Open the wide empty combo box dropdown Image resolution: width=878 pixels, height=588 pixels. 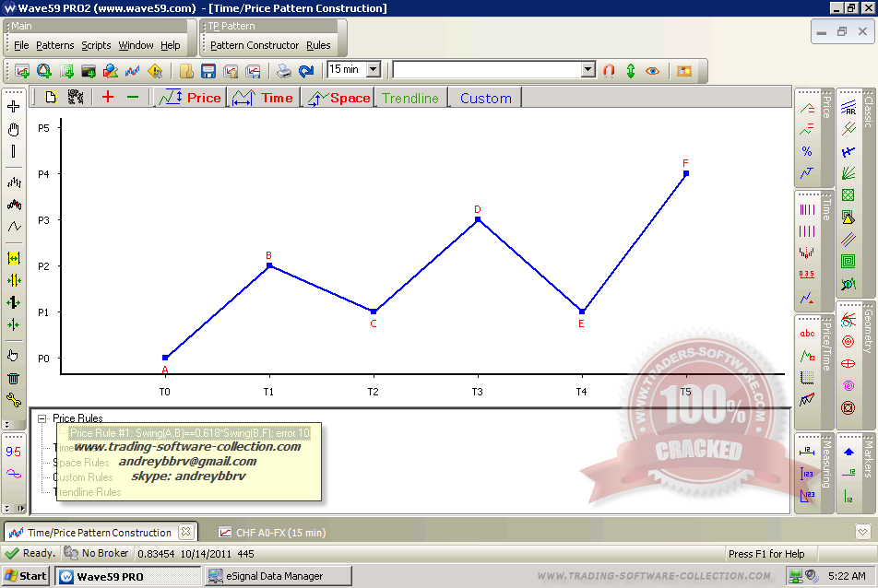tap(587, 69)
